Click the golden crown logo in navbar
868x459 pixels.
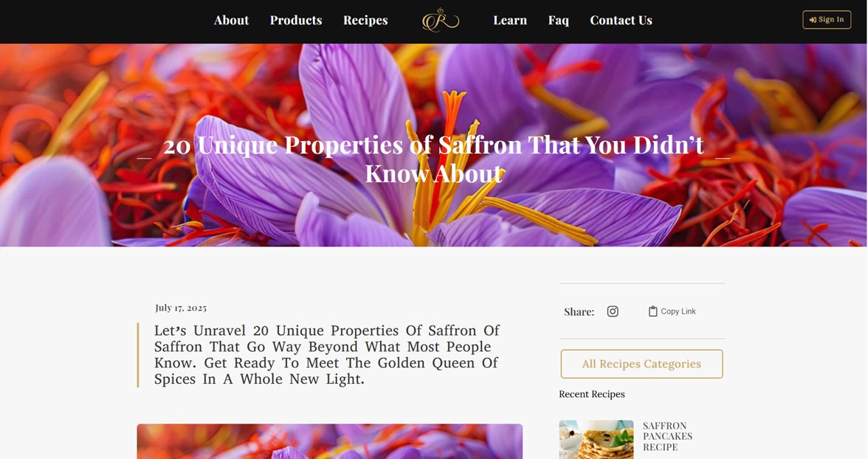click(x=441, y=20)
